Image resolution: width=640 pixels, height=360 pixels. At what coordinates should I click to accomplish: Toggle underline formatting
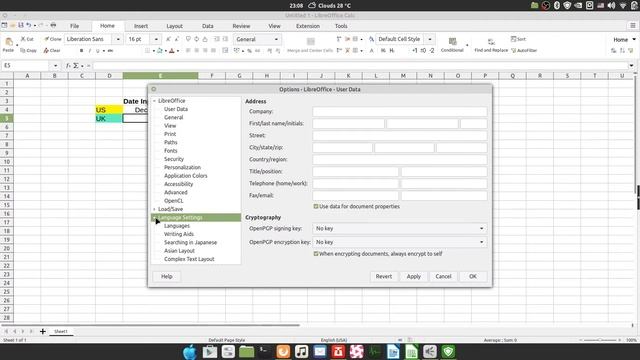[98, 51]
